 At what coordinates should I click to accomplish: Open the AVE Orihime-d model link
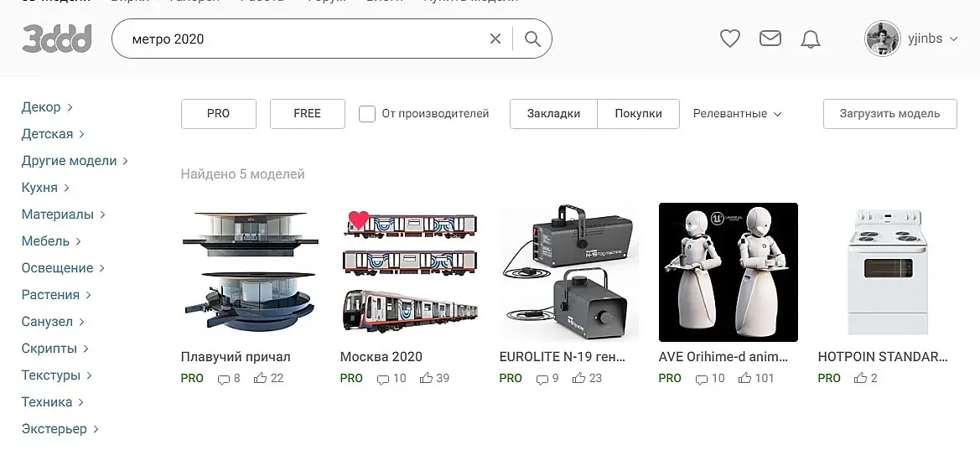coord(723,357)
